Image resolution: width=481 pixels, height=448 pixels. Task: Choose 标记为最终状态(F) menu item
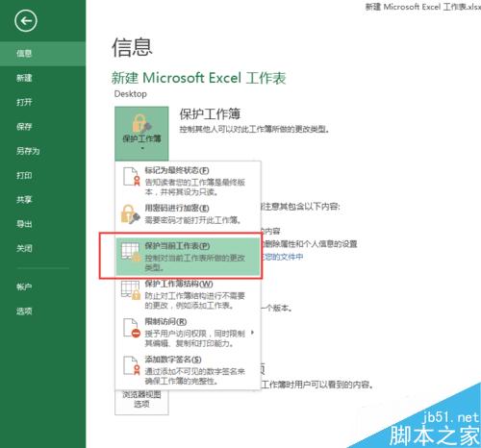(x=188, y=181)
